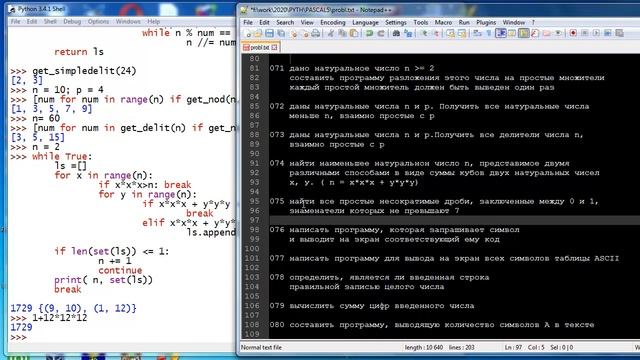This screenshot has height=360, width=640.
Task: Click the Close document toolbar icon
Action: (x=294, y=33)
